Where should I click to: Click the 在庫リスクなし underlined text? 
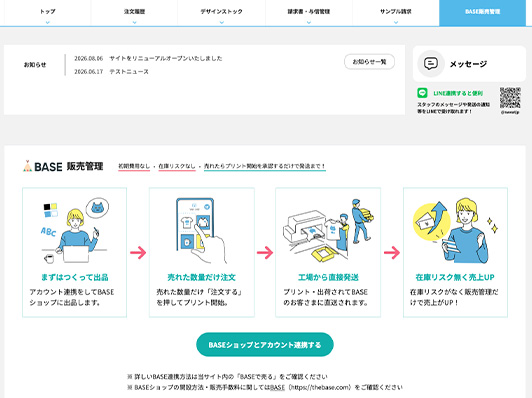coord(177,166)
